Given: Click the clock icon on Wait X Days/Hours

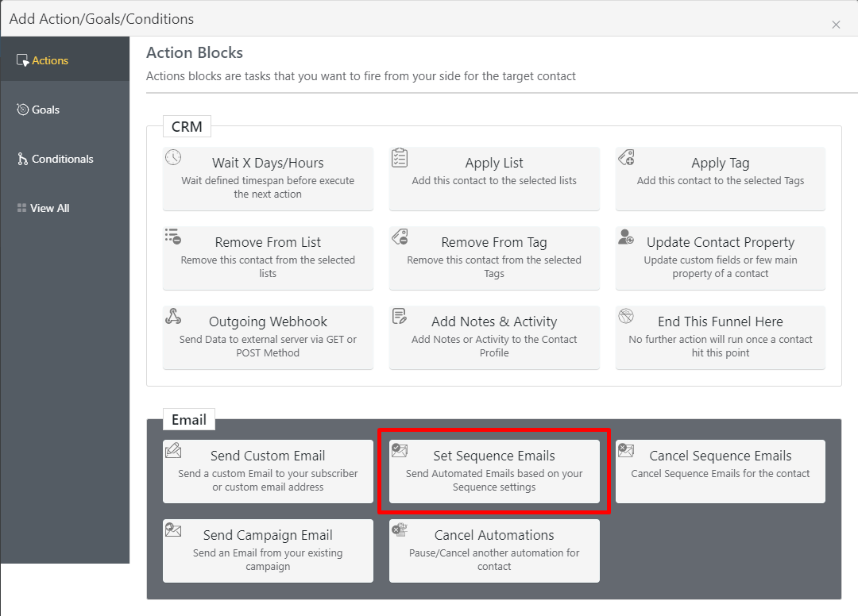Looking at the screenshot, I should click(x=173, y=156).
